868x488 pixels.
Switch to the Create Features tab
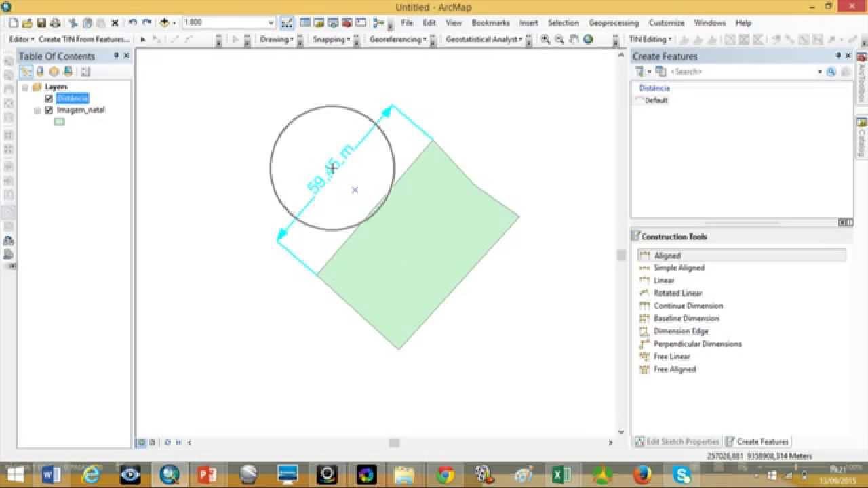tap(757, 442)
